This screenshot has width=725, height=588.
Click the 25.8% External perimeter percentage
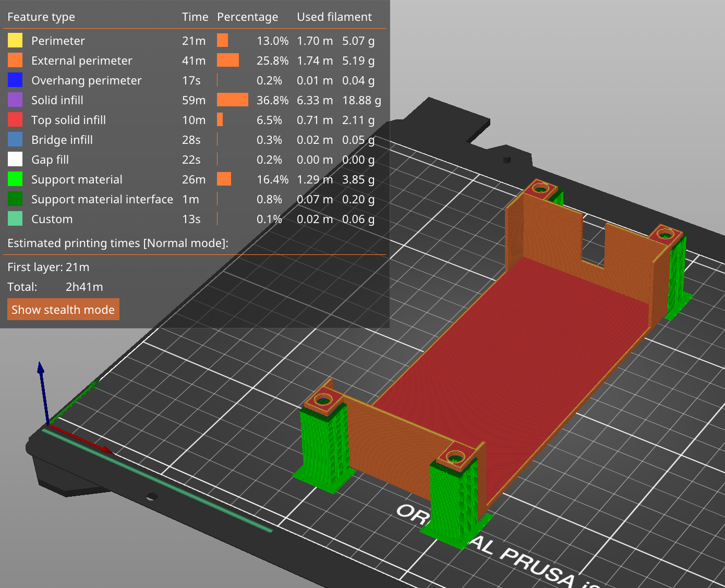click(x=272, y=60)
